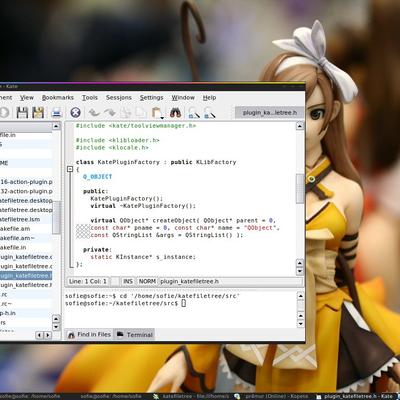Viewport: 400px width, 400px height.
Task: Click the editor vertical scrollbar thumb
Action: pyautogui.click(x=300, y=189)
